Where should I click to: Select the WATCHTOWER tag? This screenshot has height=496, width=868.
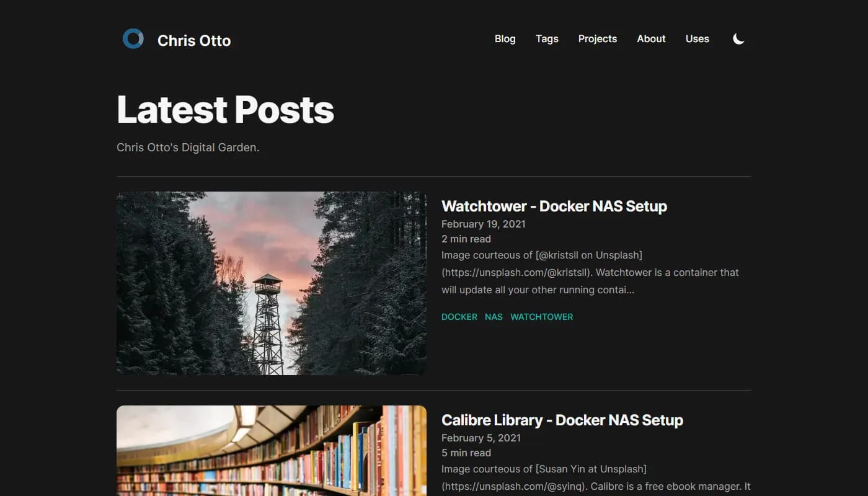[541, 317]
